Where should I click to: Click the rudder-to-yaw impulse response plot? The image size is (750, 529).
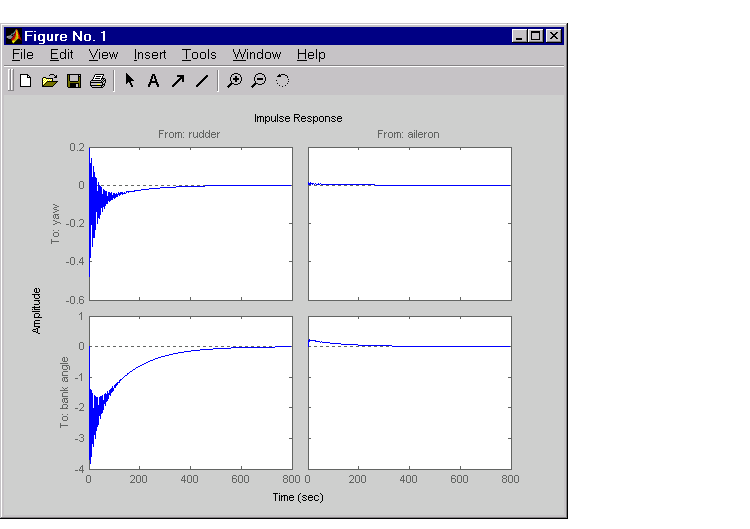(190, 223)
